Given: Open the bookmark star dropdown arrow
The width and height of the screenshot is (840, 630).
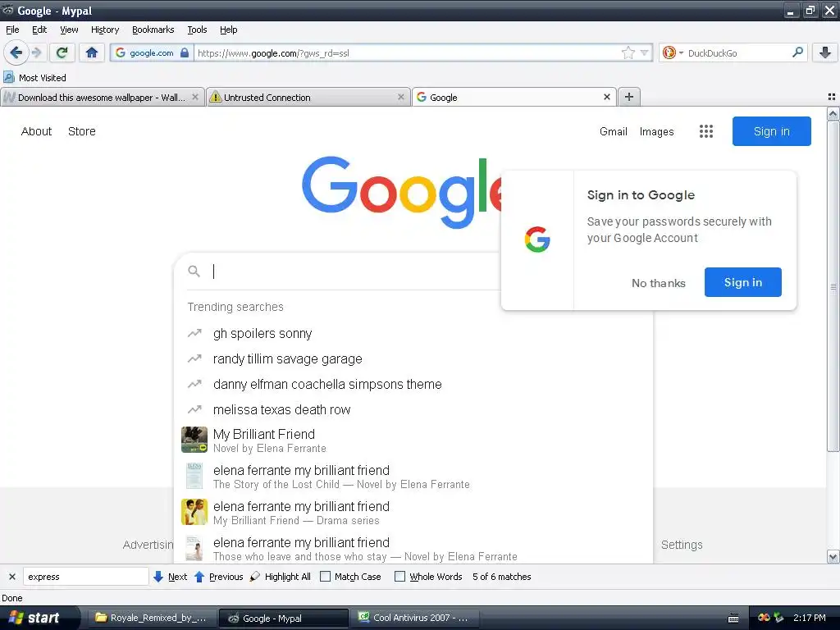Looking at the screenshot, I should pos(645,52).
